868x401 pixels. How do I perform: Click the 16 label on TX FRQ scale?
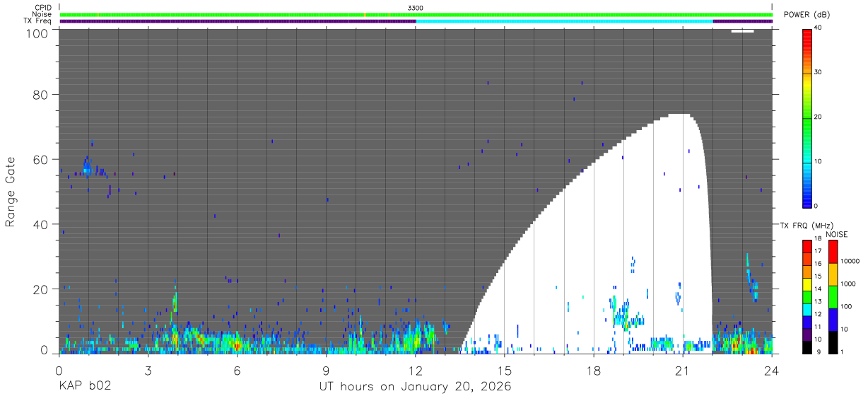pos(818,264)
